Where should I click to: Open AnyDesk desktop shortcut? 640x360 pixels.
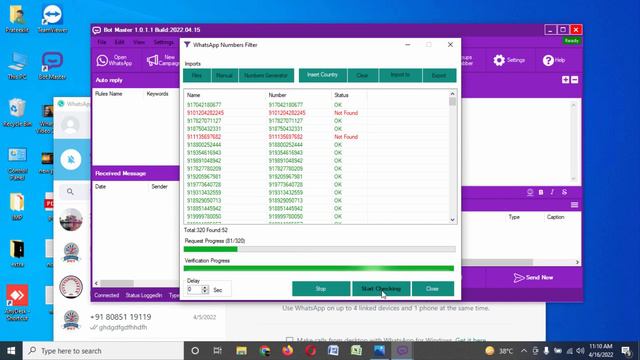pos(17,303)
